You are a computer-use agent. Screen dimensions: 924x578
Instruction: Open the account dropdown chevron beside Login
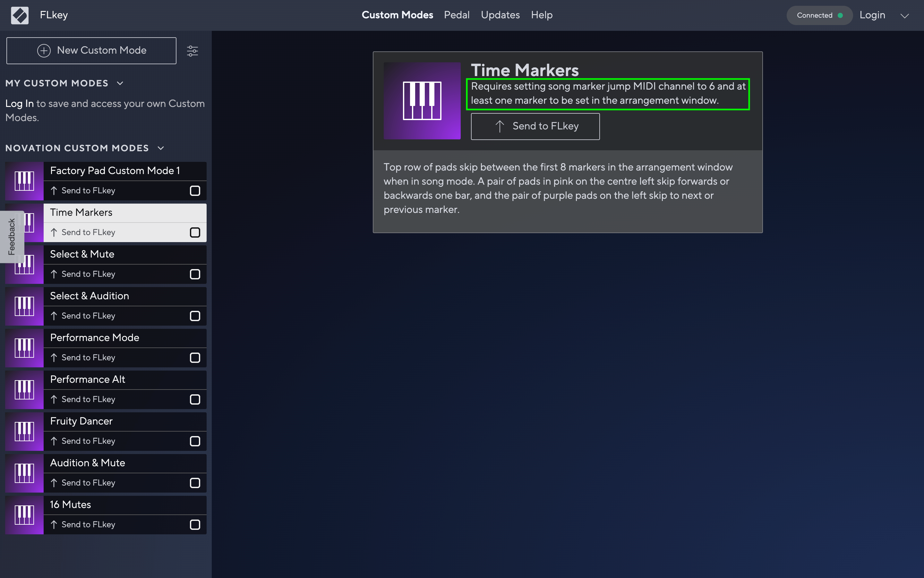click(x=904, y=16)
